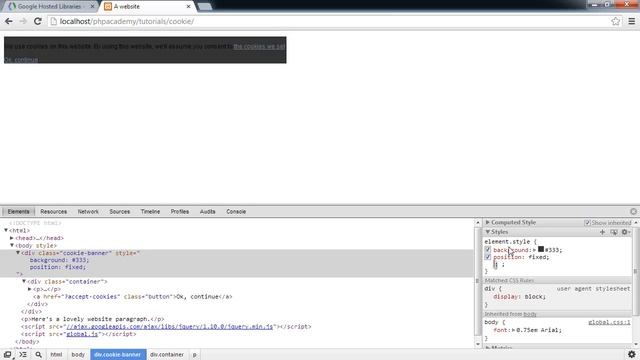Collapse the body node triangle

[12, 245]
